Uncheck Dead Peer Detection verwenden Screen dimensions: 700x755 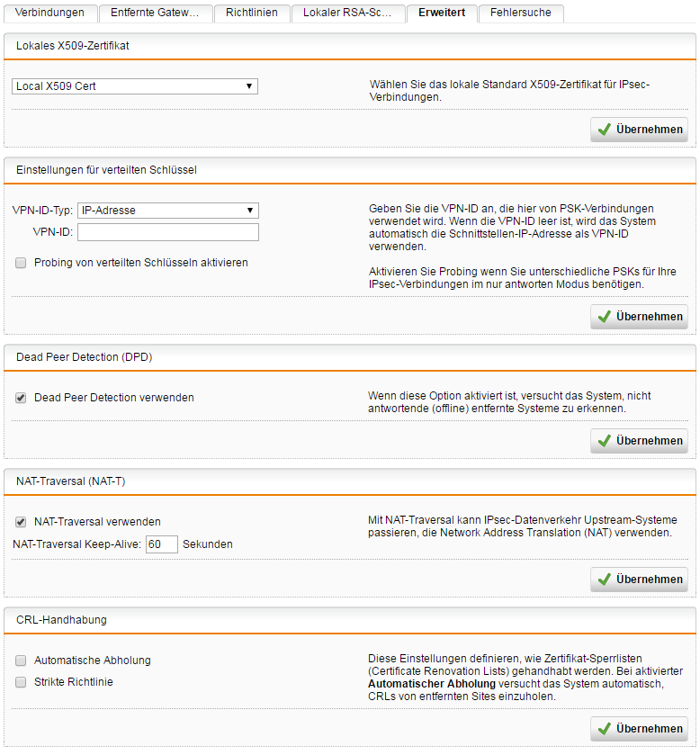click(x=21, y=398)
